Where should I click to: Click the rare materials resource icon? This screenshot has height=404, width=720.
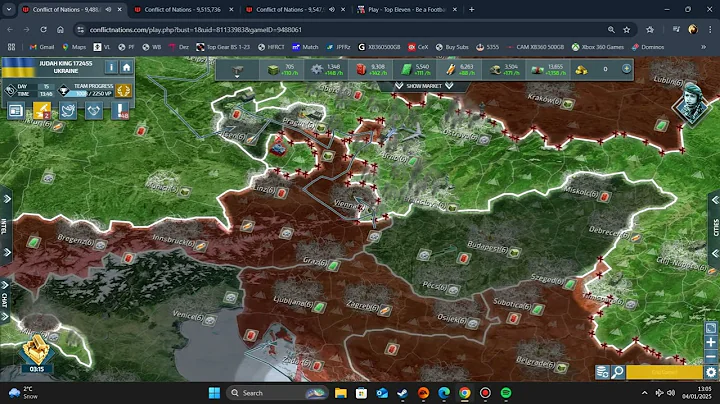450,70
